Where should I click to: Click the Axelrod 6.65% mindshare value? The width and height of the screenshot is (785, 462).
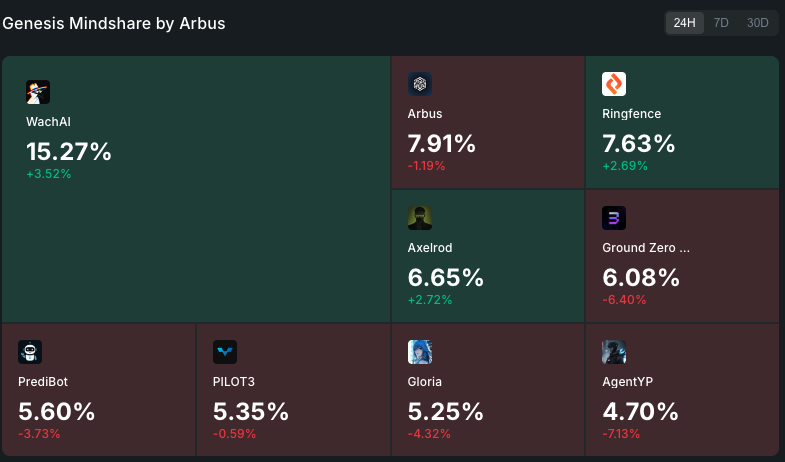tap(446, 278)
